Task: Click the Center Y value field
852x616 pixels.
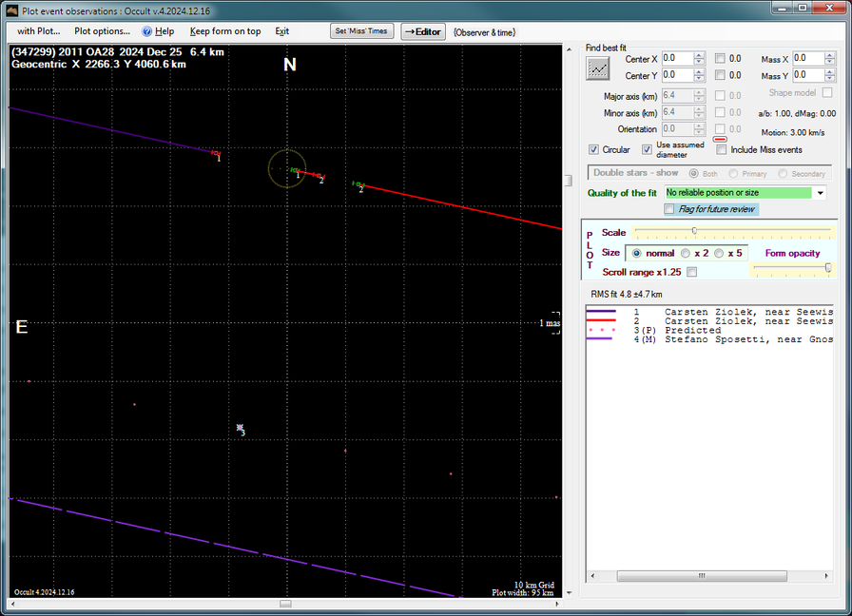Action: (678, 75)
